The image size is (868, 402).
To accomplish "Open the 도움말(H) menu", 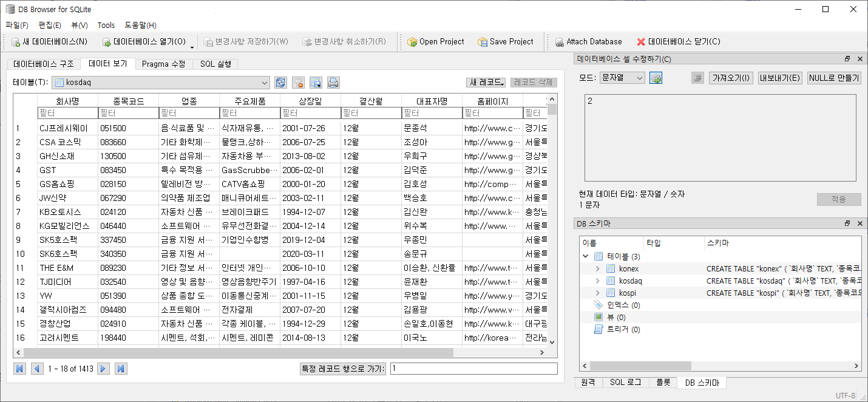I will click(x=140, y=25).
